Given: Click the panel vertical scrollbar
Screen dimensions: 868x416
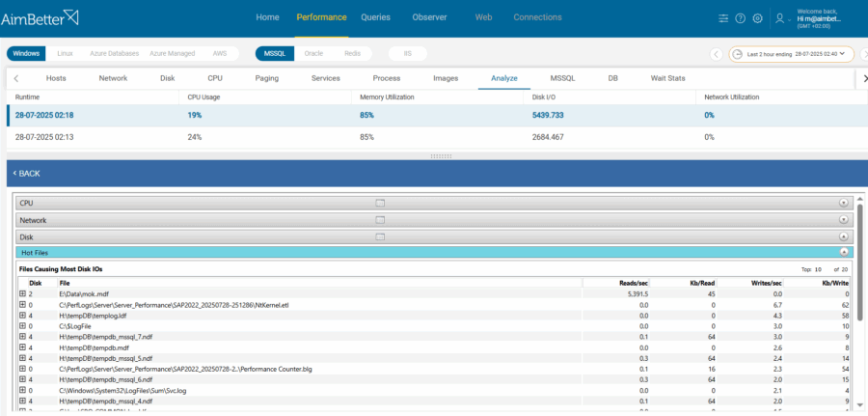Looking at the screenshot, I should [859, 263].
